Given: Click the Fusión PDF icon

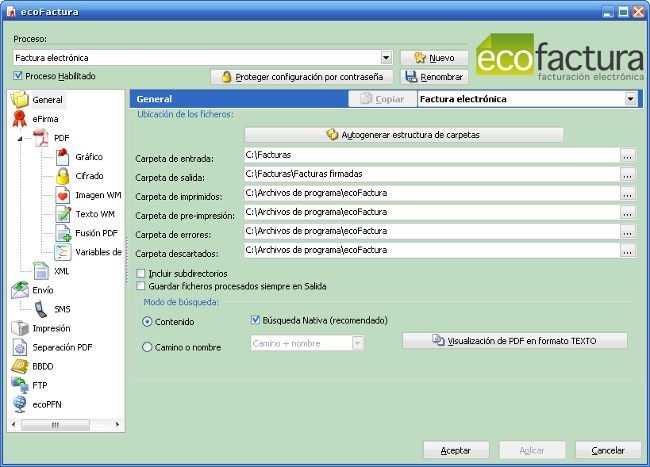Looking at the screenshot, I should 62,233.
